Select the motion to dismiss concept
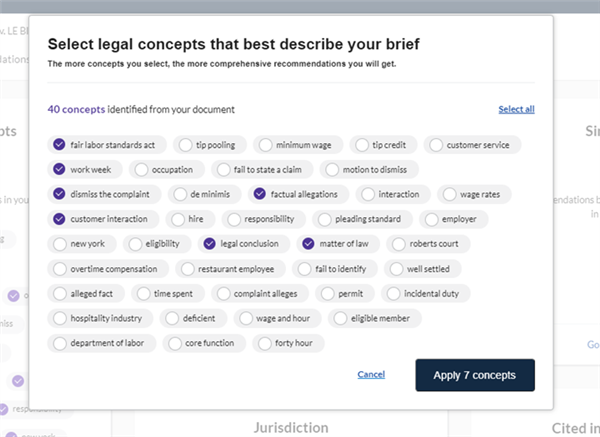This screenshot has width=600, height=437. [x=369, y=170]
